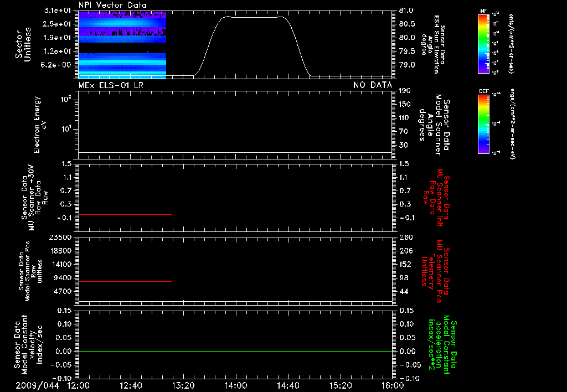
Task: Click the ESH Sun Elevation Angle axis title
Action: point(433,44)
